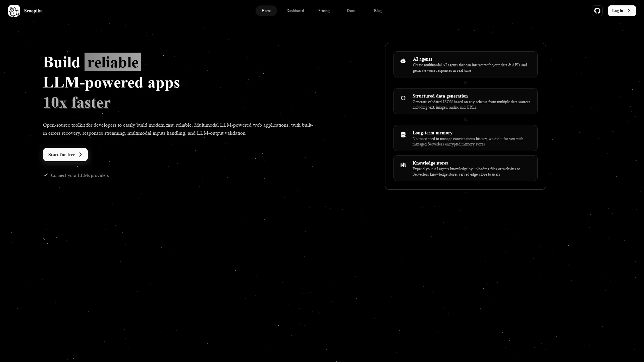Screen dimensions: 644x362
Task: Click Connect your LLMs providers text
Action: click(80, 175)
